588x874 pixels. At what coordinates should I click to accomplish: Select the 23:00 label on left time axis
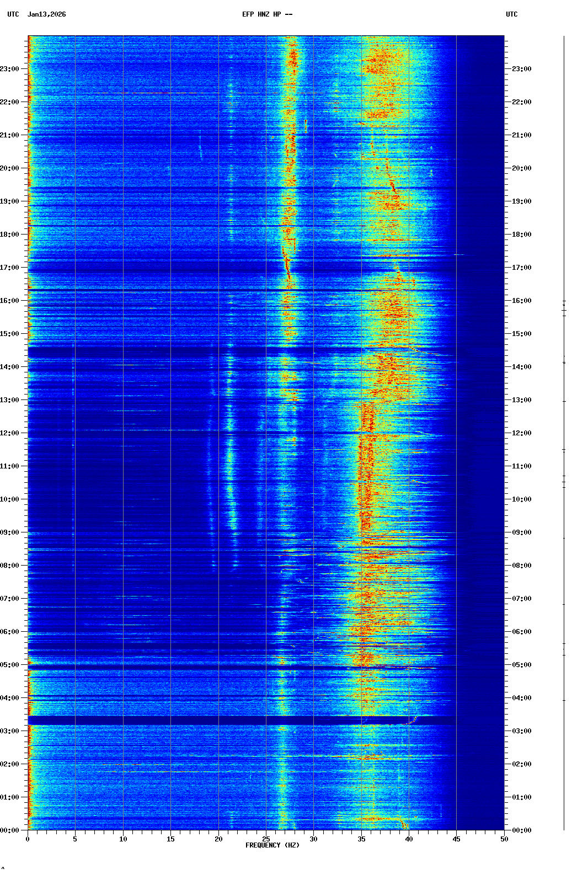click(10, 69)
